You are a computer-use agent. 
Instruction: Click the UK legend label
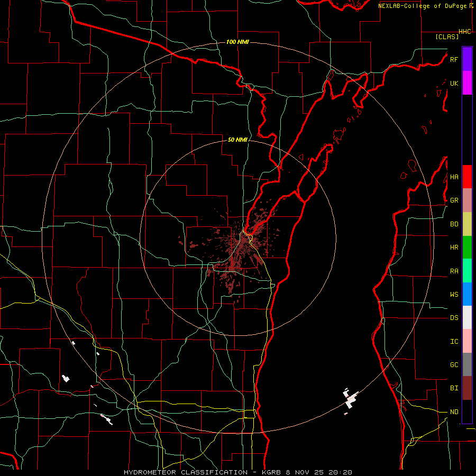454,83
